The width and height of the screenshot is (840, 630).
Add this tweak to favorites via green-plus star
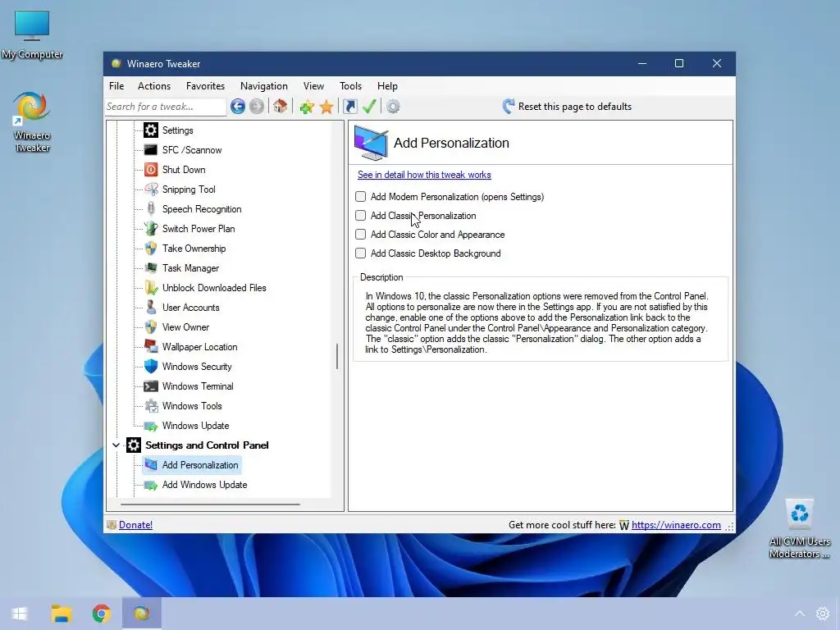pyautogui.click(x=307, y=107)
